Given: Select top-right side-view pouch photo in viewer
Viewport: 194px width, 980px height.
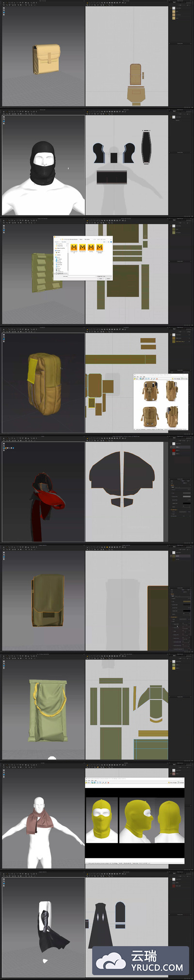Looking at the screenshot, I should pyautogui.click(x=172, y=391).
